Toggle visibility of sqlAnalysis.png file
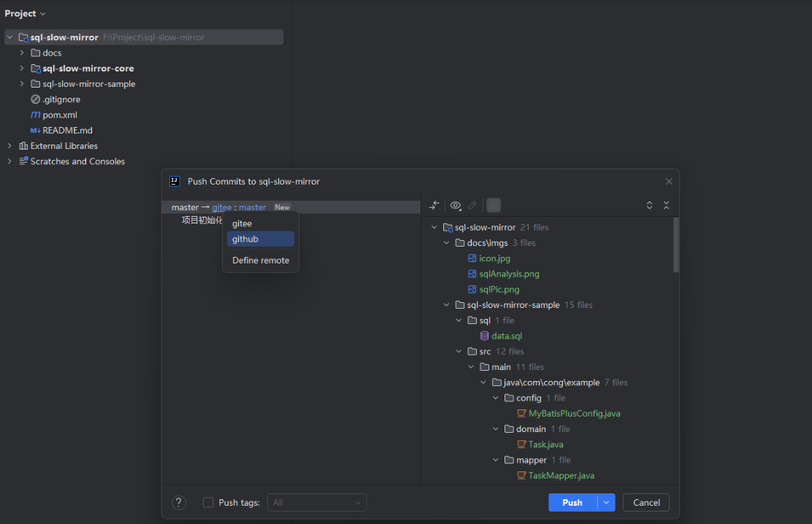 [509, 273]
